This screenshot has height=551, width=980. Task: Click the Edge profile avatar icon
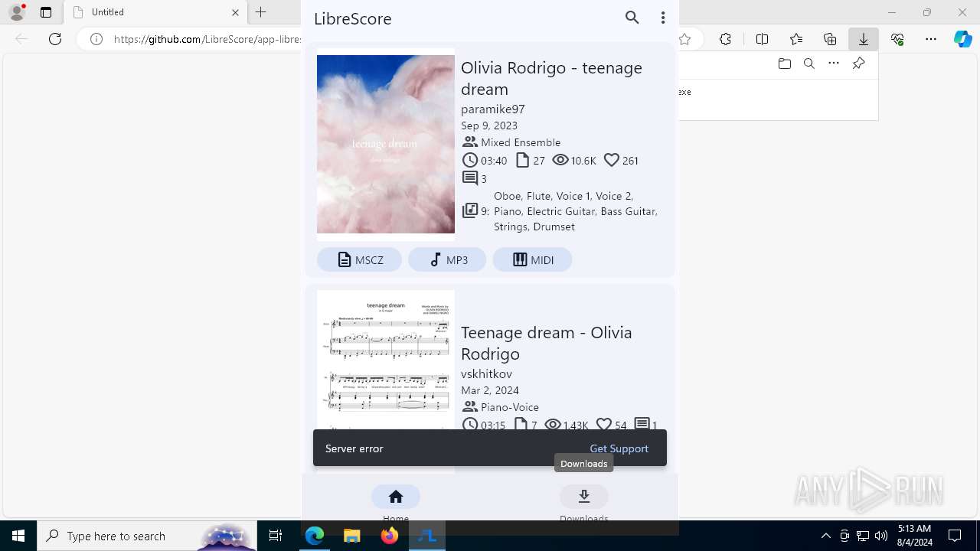tap(17, 12)
